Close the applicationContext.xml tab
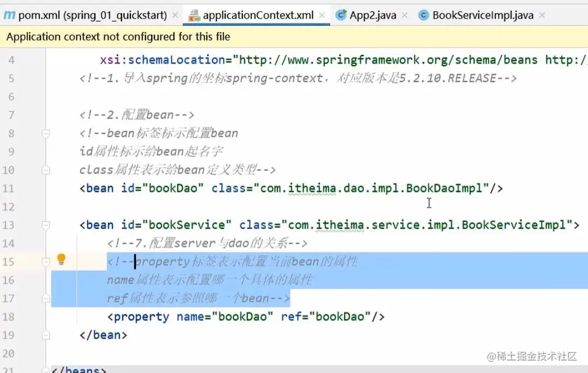Viewport: 588px width, 373px height. [x=322, y=15]
